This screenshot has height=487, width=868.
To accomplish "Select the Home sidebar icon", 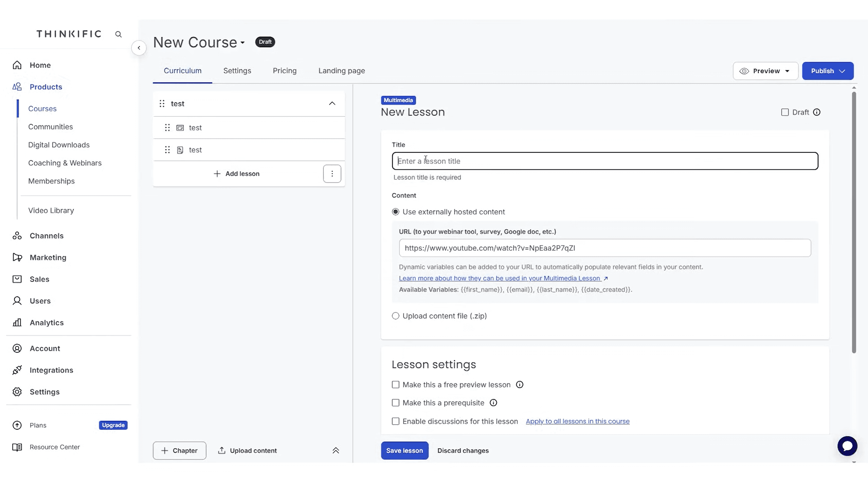I will [x=17, y=65].
